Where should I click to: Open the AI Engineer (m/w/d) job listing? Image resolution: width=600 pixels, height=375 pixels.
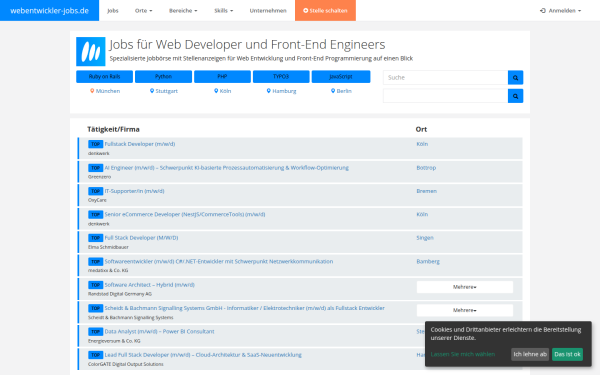[x=227, y=168]
